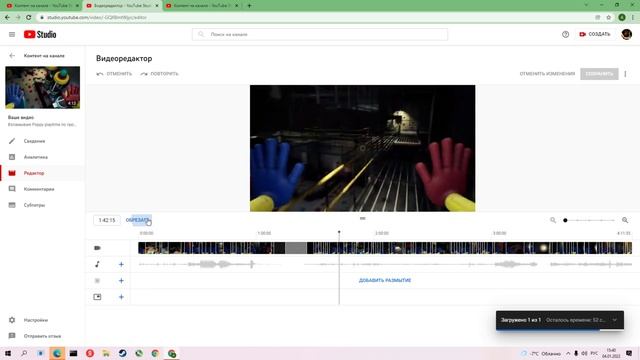This screenshot has height=360, width=640.
Task: Click the video preview player
Action: coord(362,148)
